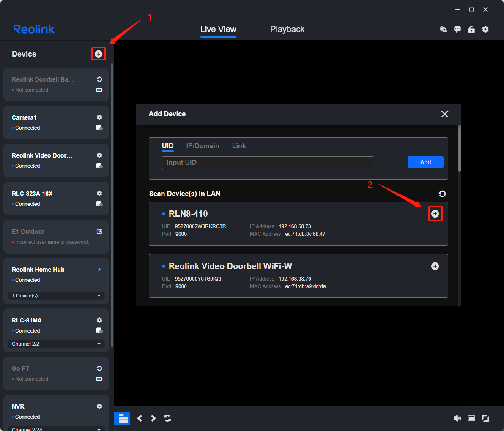
Task: Click IP address 192.168.68.73
Action: click(x=295, y=226)
